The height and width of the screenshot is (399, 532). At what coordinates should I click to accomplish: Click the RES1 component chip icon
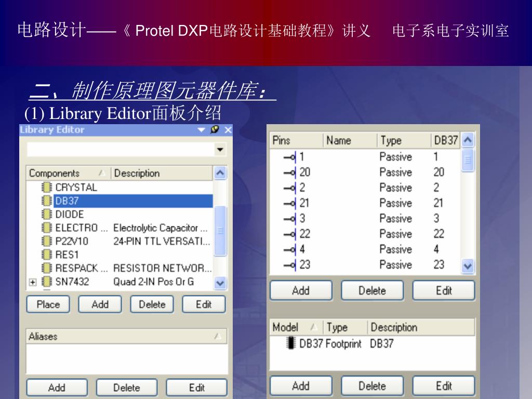pos(46,255)
